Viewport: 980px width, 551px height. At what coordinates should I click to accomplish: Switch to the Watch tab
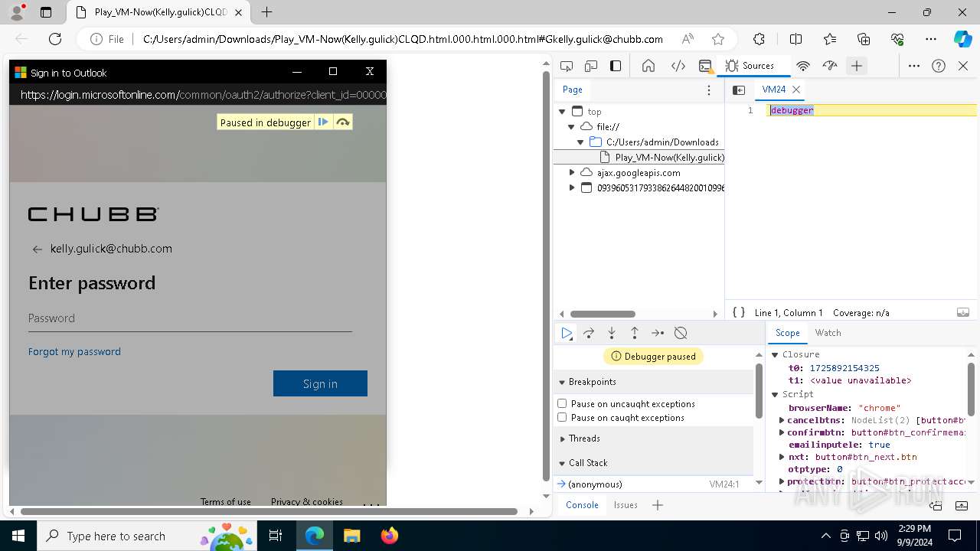pos(828,333)
